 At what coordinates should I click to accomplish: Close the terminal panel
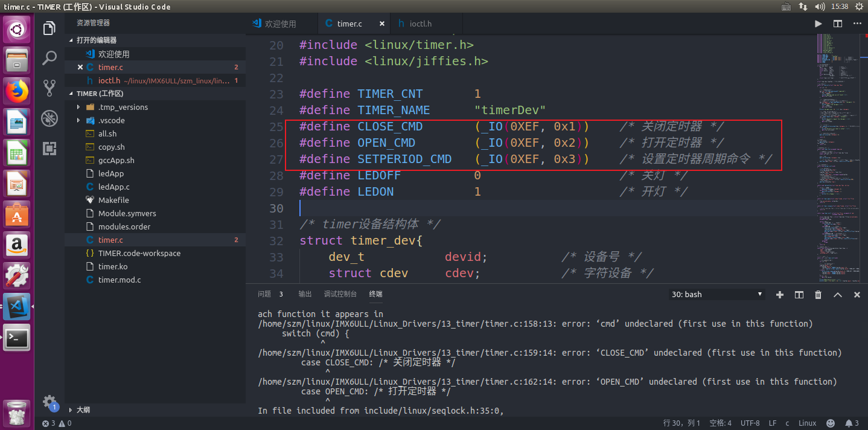click(x=857, y=295)
